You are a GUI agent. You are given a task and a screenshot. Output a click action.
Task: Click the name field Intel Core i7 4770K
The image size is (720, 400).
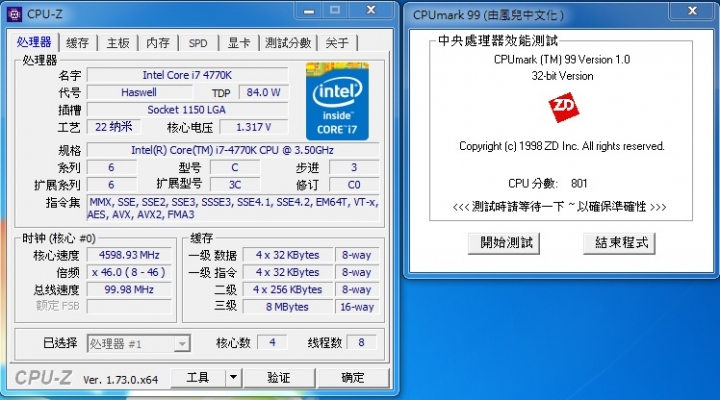click(187, 75)
